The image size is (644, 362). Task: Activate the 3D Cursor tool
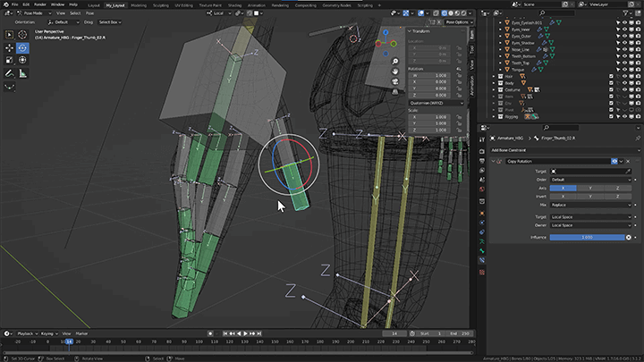point(22,35)
